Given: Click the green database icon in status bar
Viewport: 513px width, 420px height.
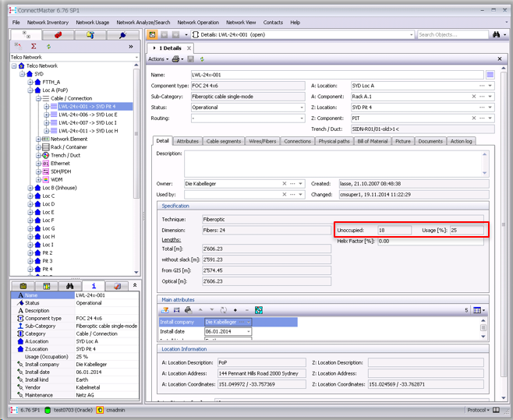Looking at the screenshot, I should [x=48, y=410].
